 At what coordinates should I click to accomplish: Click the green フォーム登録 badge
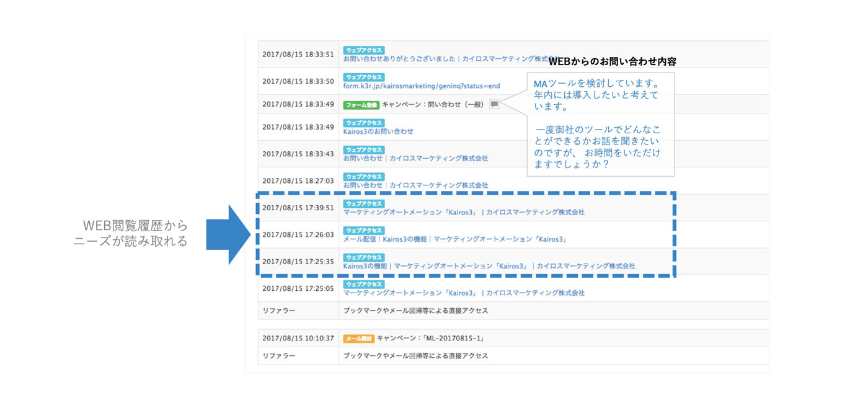(x=361, y=105)
